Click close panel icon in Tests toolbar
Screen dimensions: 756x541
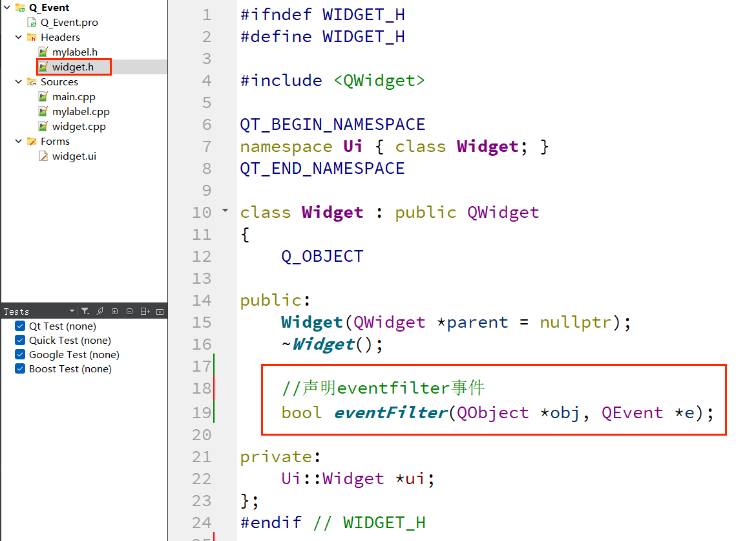(160, 312)
